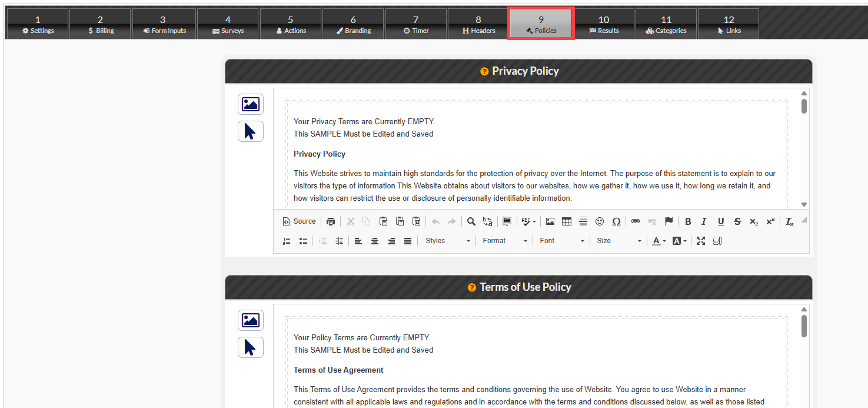Increase indent in the editor

339,241
